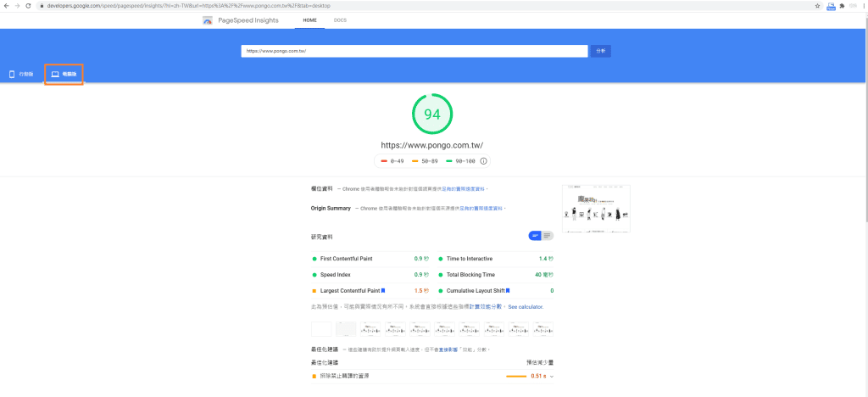Switch metrics to the expanded list view
Viewport: 868px width, 397px height.
coord(547,236)
